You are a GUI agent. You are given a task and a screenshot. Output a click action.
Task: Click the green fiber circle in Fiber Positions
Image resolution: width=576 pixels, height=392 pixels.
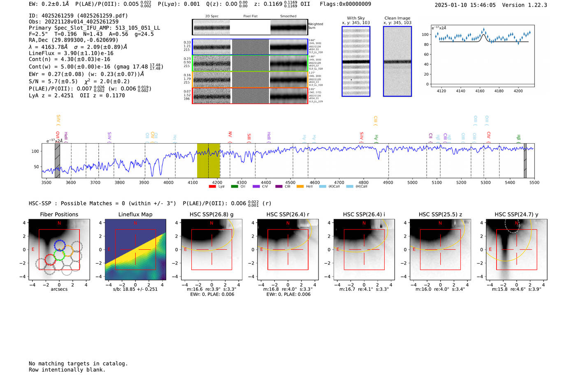pos(59,255)
